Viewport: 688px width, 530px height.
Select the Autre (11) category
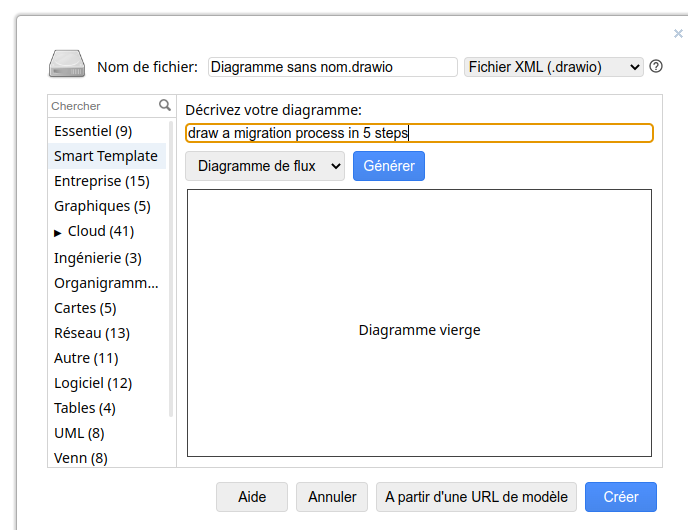pos(107,358)
